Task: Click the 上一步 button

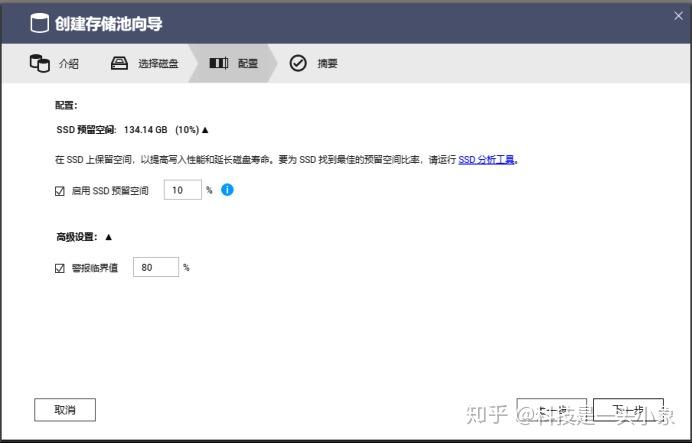Action: pyautogui.click(x=552, y=410)
